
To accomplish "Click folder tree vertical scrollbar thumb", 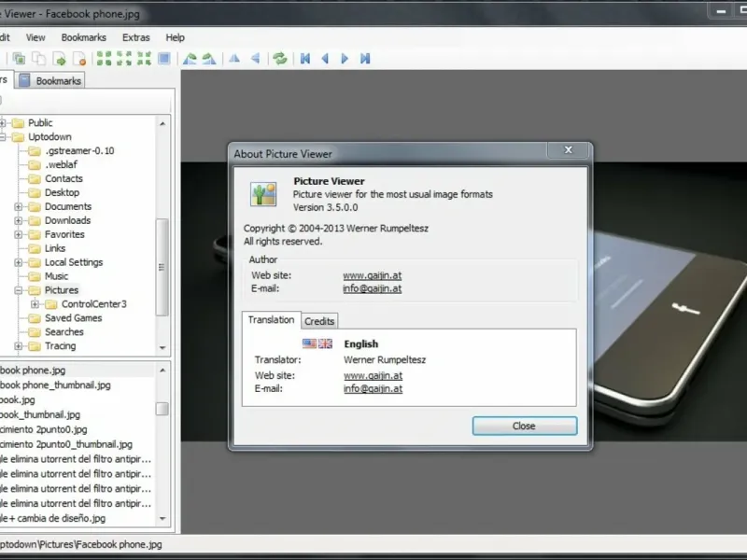I will point(162,267).
